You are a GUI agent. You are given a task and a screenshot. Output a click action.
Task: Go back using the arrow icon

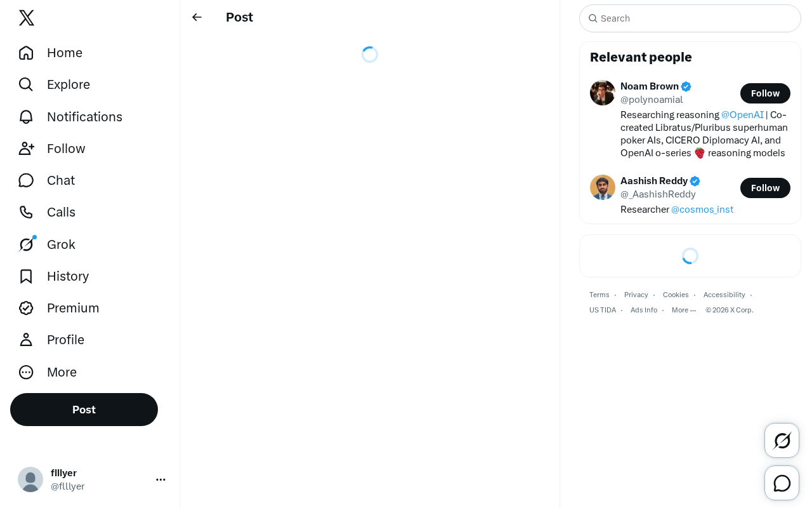click(197, 17)
